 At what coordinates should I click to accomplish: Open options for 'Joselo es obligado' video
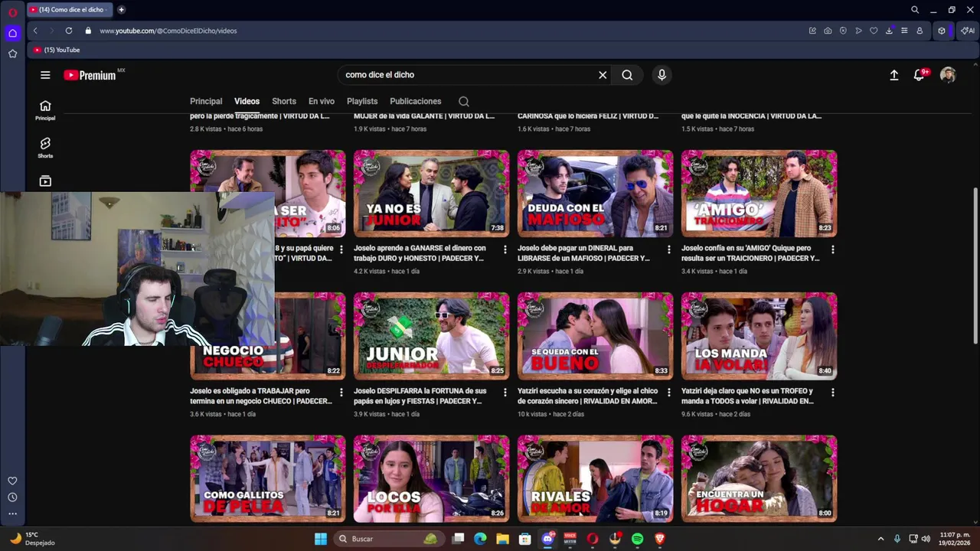point(341,392)
